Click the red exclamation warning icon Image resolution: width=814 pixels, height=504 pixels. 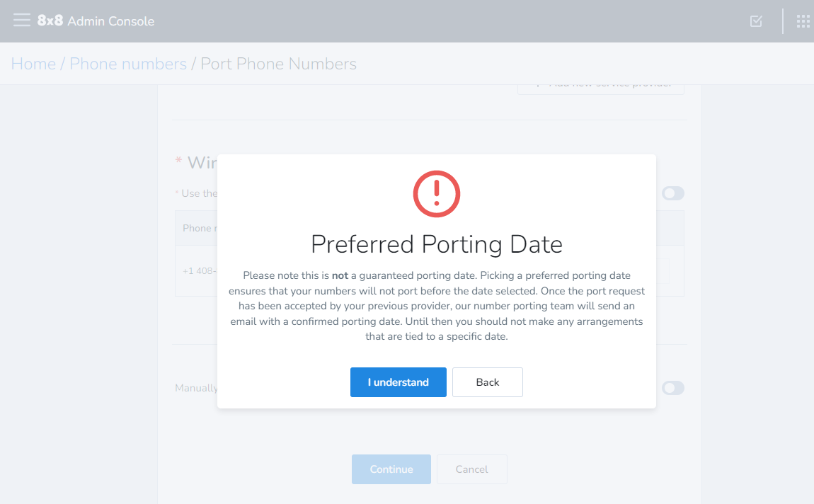437,194
